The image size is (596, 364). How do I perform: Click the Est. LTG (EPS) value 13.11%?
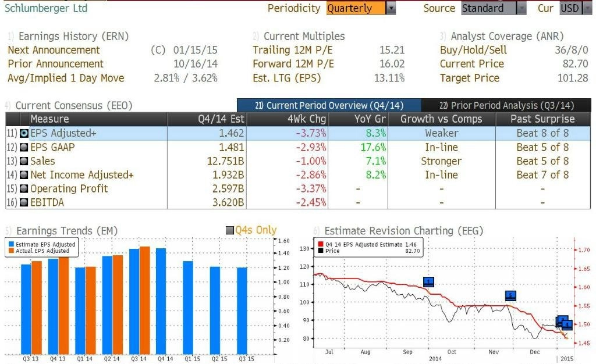click(389, 78)
